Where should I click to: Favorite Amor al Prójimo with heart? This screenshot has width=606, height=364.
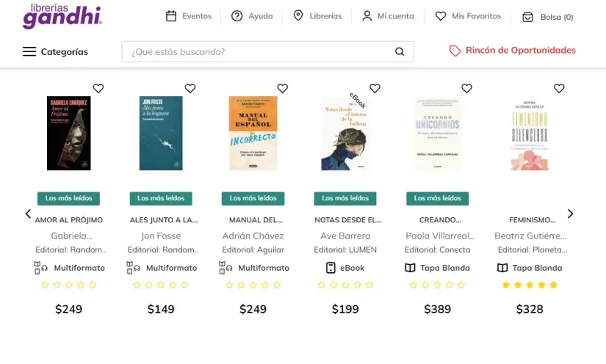(98, 89)
